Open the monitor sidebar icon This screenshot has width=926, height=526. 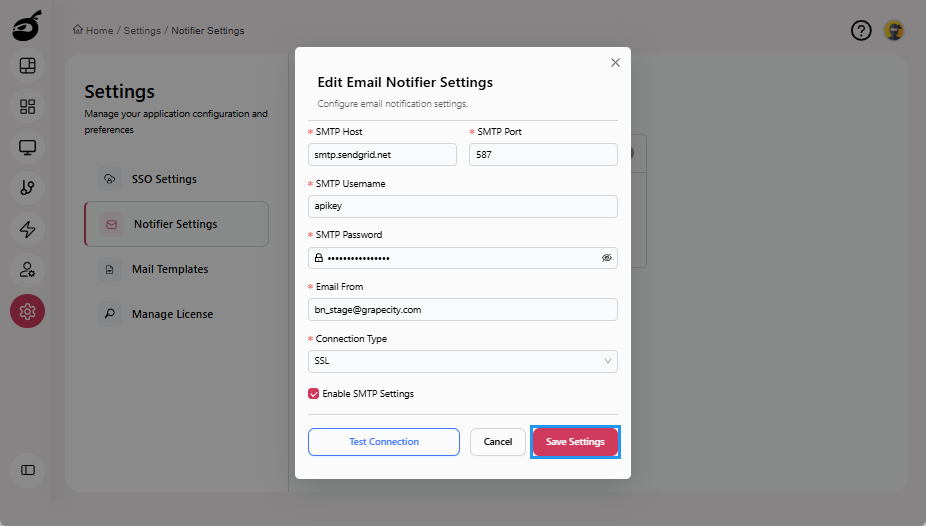(27, 147)
